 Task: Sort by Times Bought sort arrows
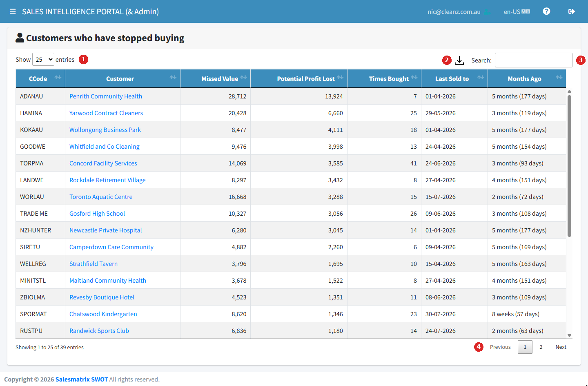(x=414, y=78)
